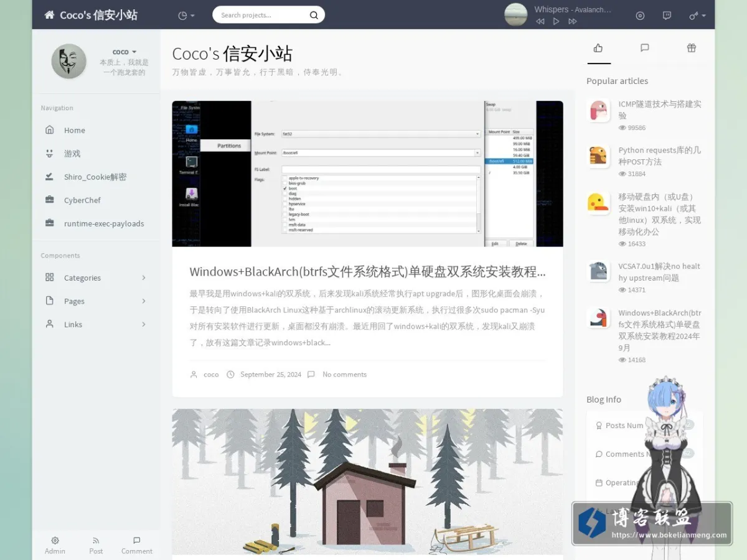Click the VCSA7.0u1 article thumbnail icon
The width and height of the screenshot is (747, 560).
point(598,271)
